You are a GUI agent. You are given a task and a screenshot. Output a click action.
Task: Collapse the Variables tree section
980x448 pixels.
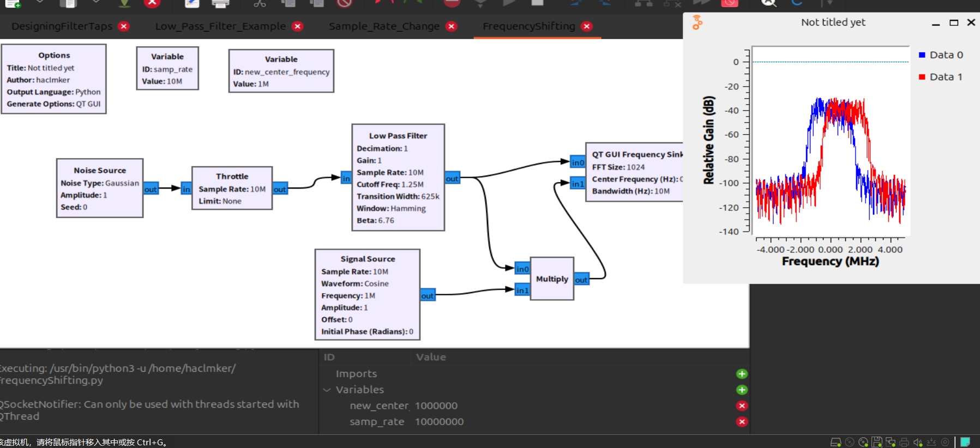327,390
